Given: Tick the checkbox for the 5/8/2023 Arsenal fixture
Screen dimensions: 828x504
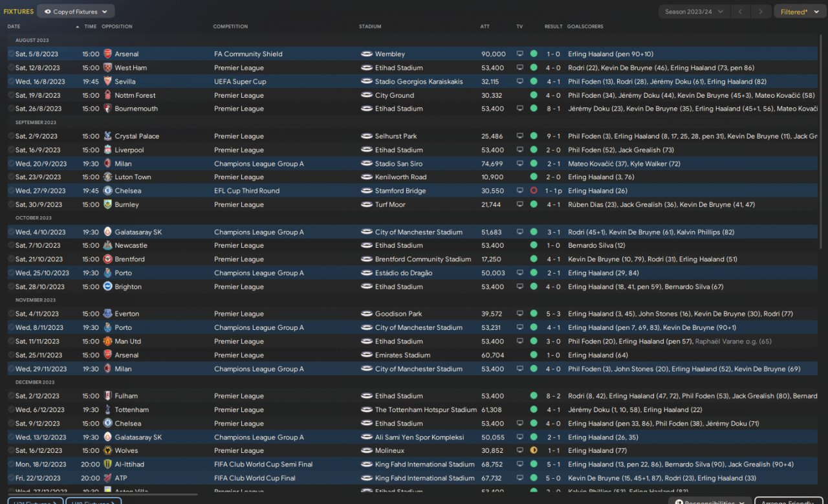Looking at the screenshot, I should click(11, 54).
